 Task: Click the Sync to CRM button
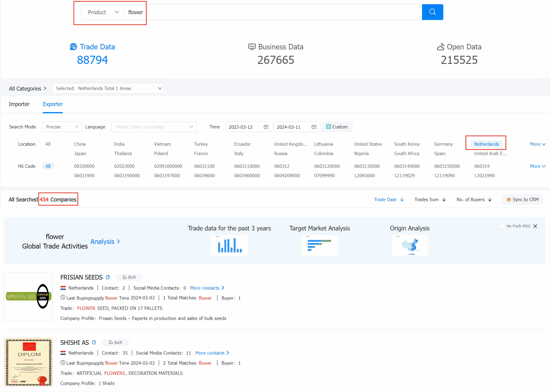[522, 200]
